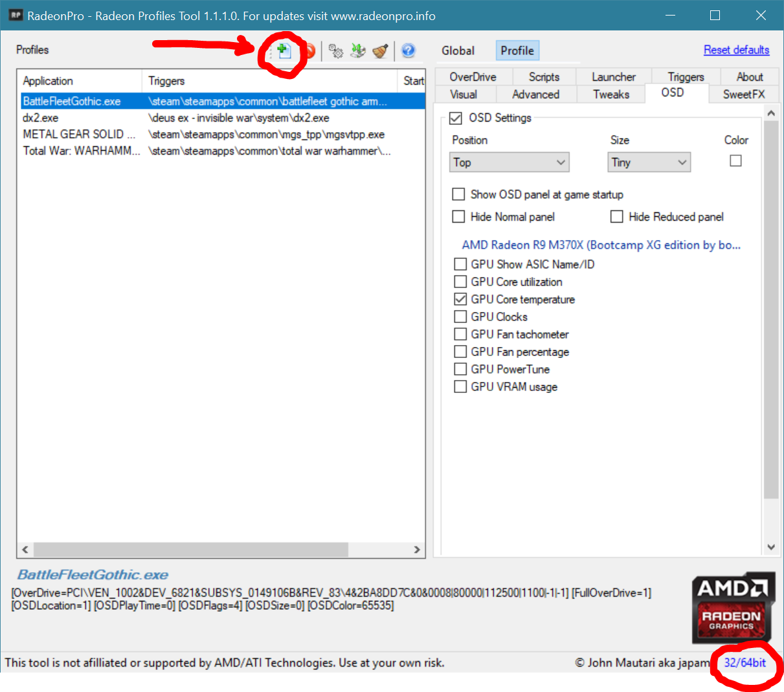Select the Total War: WARHAMMER profile row

pyautogui.click(x=221, y=151)
